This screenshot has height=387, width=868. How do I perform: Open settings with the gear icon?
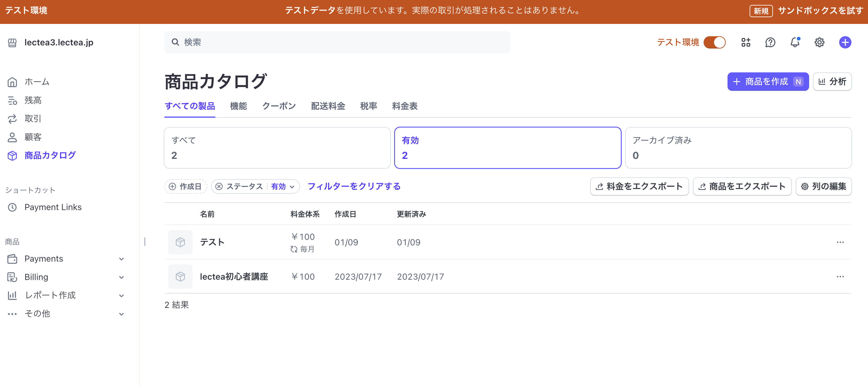point(820,42)
